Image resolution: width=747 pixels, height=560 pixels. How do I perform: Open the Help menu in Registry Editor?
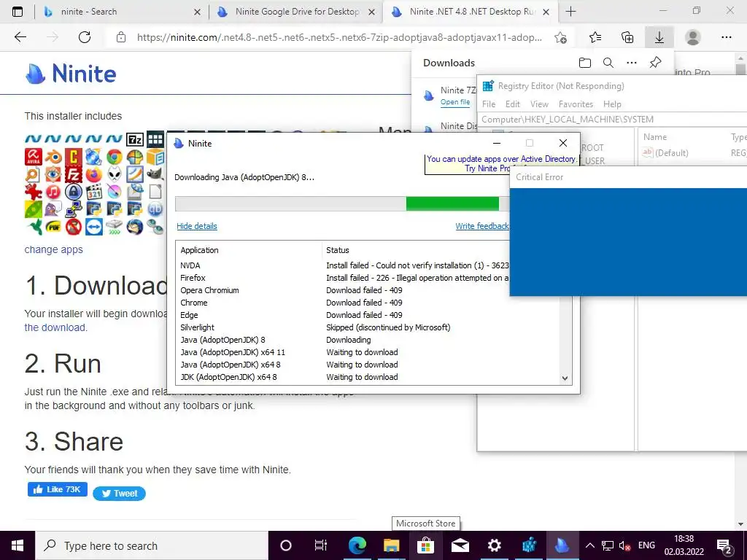coord(612,104)
